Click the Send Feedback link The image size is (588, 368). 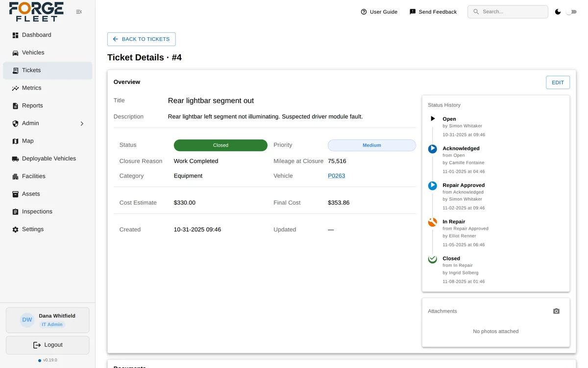[433, 12]
